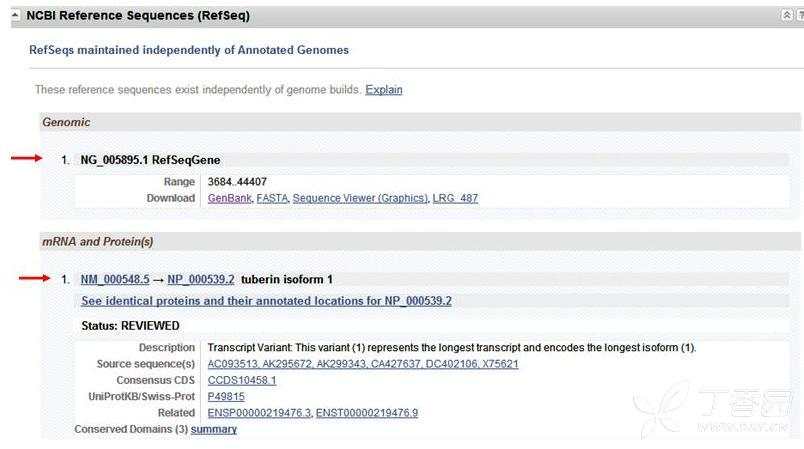Collapse the NCBI Reference Sequences section triangle

15,15
